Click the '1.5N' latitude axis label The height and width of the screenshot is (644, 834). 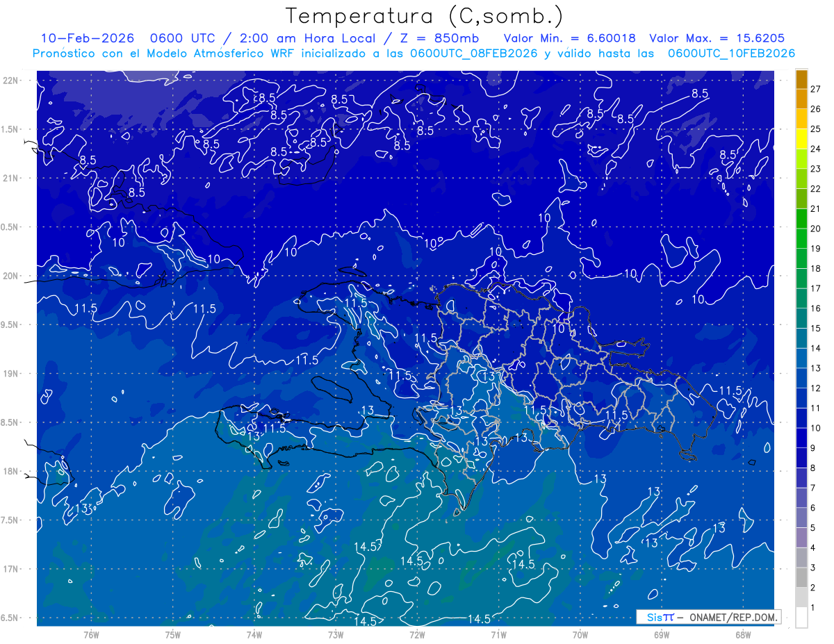coord(11,129)
